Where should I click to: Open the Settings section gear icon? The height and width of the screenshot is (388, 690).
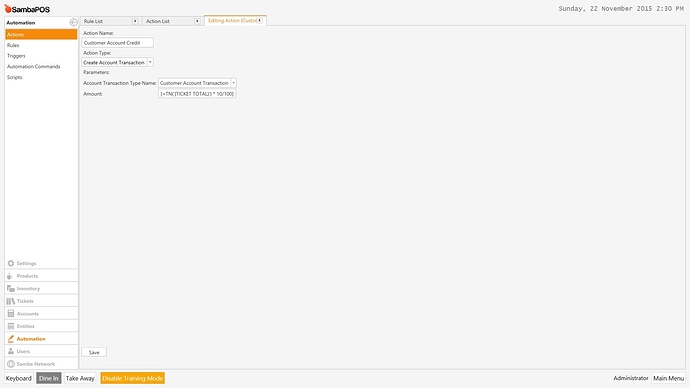pos(11,263)
